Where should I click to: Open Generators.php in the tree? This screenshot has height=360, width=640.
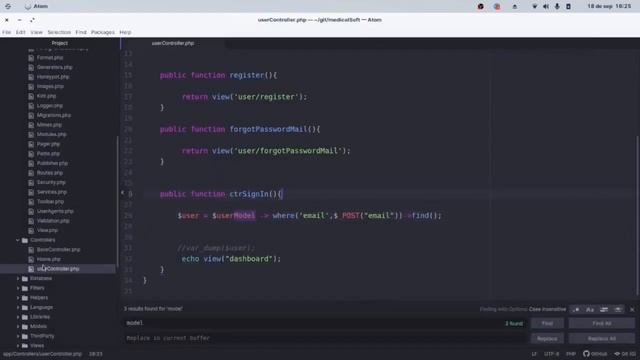[54, 67]
